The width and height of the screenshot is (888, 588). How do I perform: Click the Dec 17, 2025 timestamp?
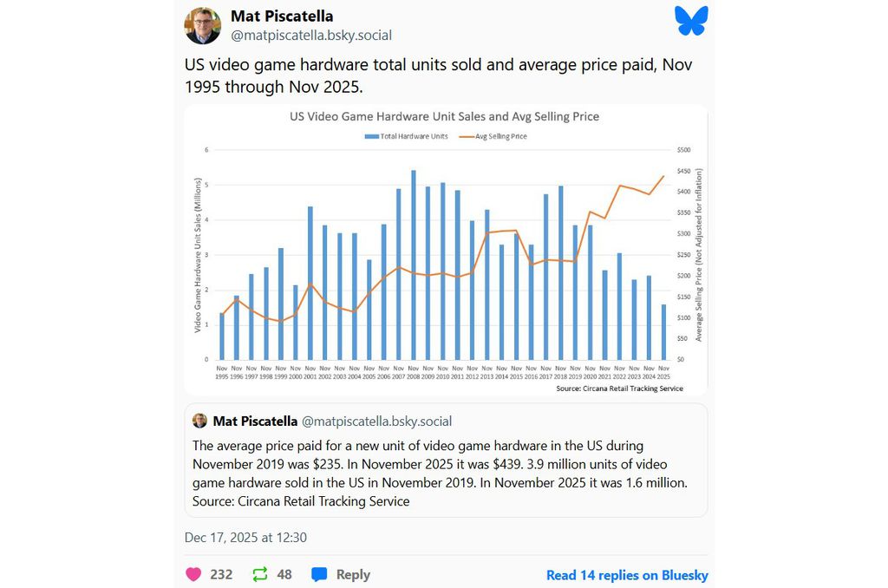click(x=245, y=538)
